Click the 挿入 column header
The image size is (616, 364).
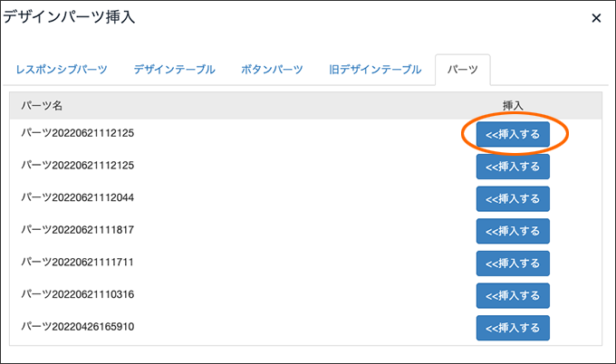coord(513,105)
